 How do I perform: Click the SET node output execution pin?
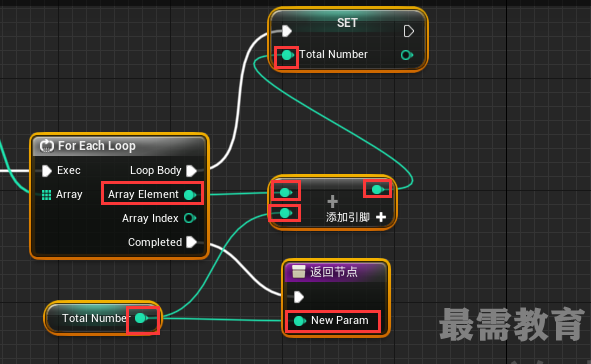pos(409,31)
